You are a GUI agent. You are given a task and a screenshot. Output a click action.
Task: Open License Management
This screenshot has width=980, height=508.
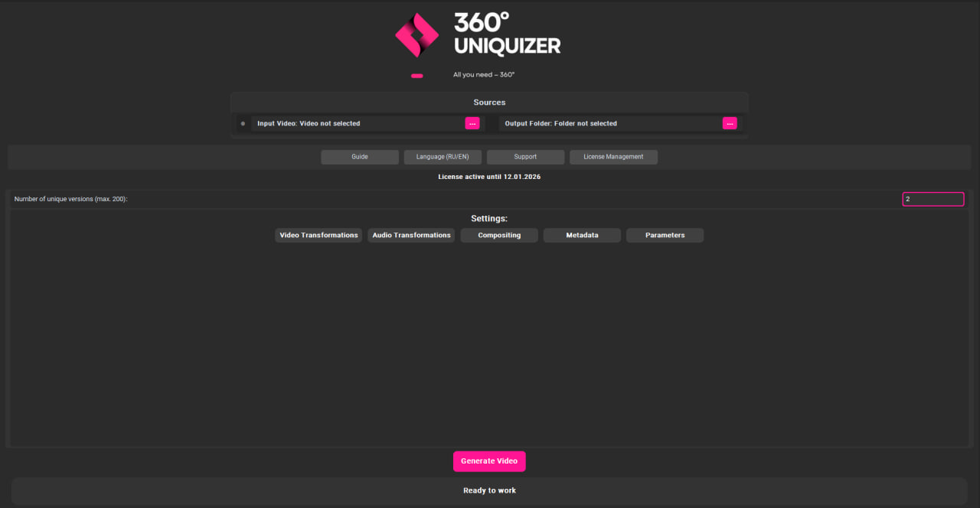tap(612, 156)
